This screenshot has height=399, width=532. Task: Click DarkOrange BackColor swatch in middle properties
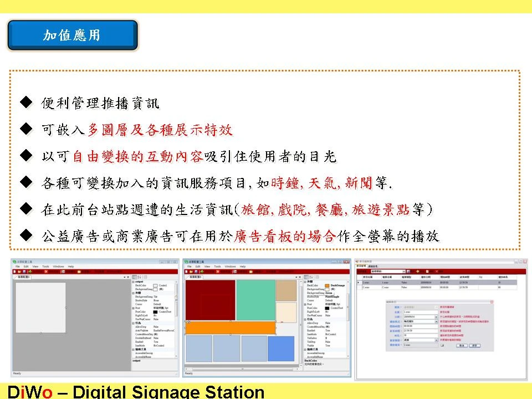[x=327, y=285]
